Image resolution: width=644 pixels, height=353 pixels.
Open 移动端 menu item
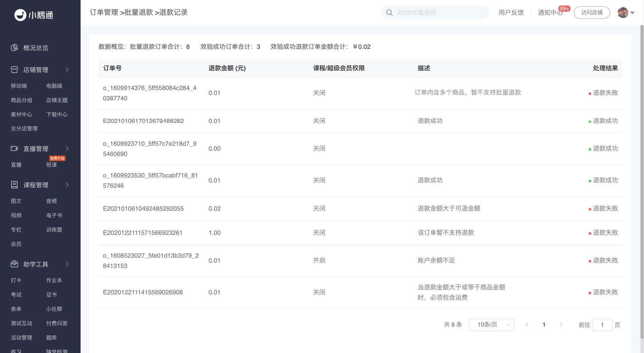click(x=19, y=86)
